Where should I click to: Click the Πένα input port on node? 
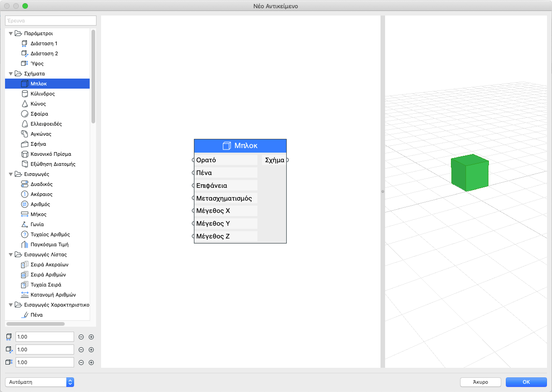(193, 173)
